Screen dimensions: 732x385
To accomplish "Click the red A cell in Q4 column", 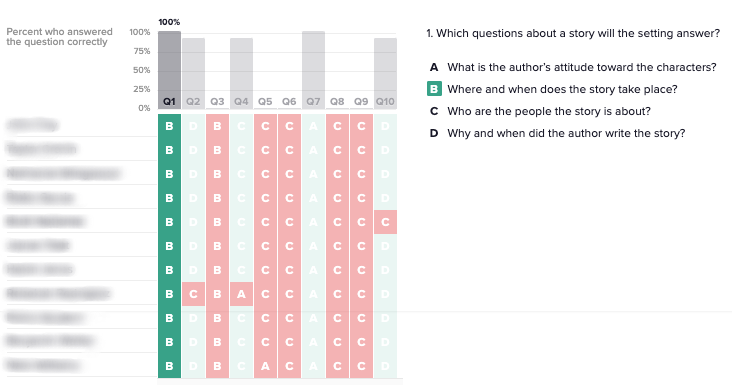I will pyautogui.click(x=241, y=294).
